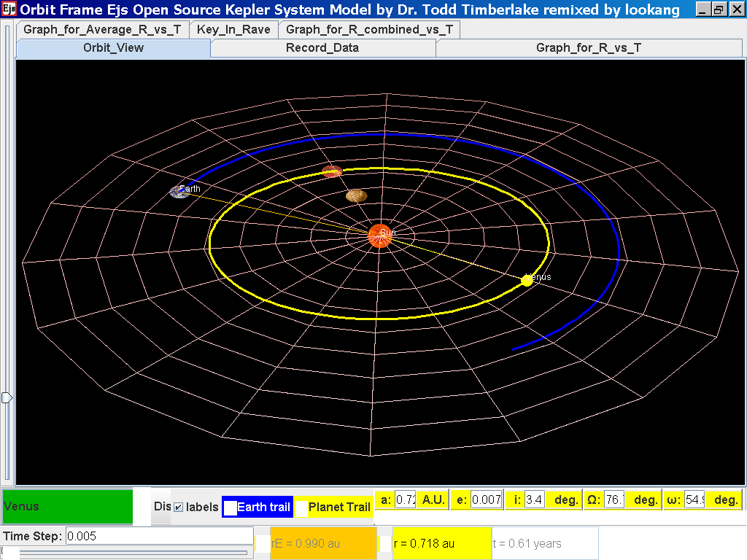Click the vertical slider handle on left edge
Viewport: 747px width, 560px height.
coord(7,397)
